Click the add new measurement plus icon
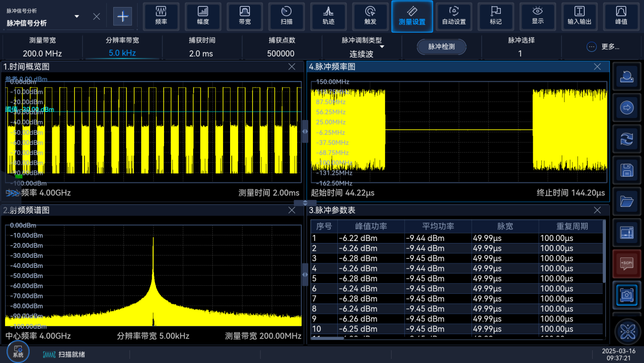This screenshot has width=644, height=363. (123, 16)
